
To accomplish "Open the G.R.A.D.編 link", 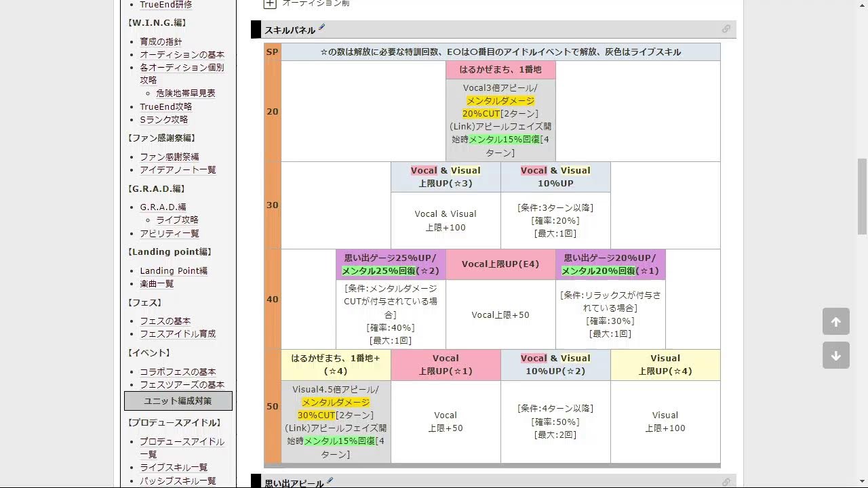I will pyautogui.click(x=163, y=207).
